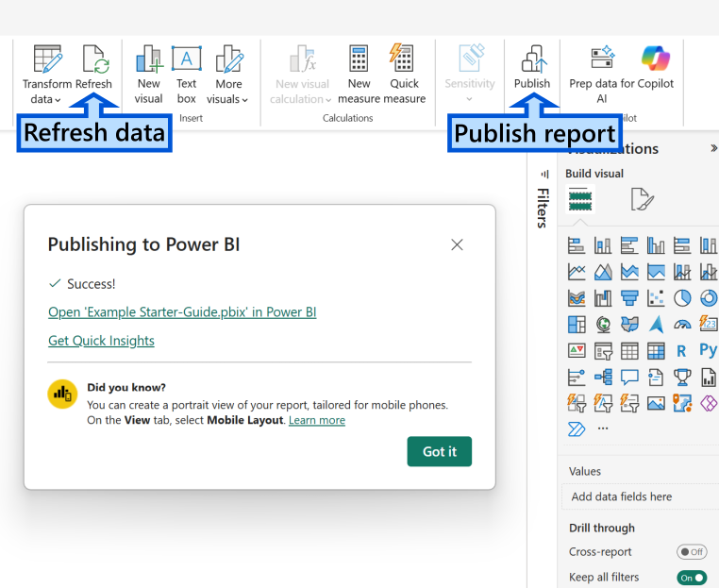Viewport: 719px width, 588px height.
Task: Select the trophy Metrics visual
Action: 682,378
